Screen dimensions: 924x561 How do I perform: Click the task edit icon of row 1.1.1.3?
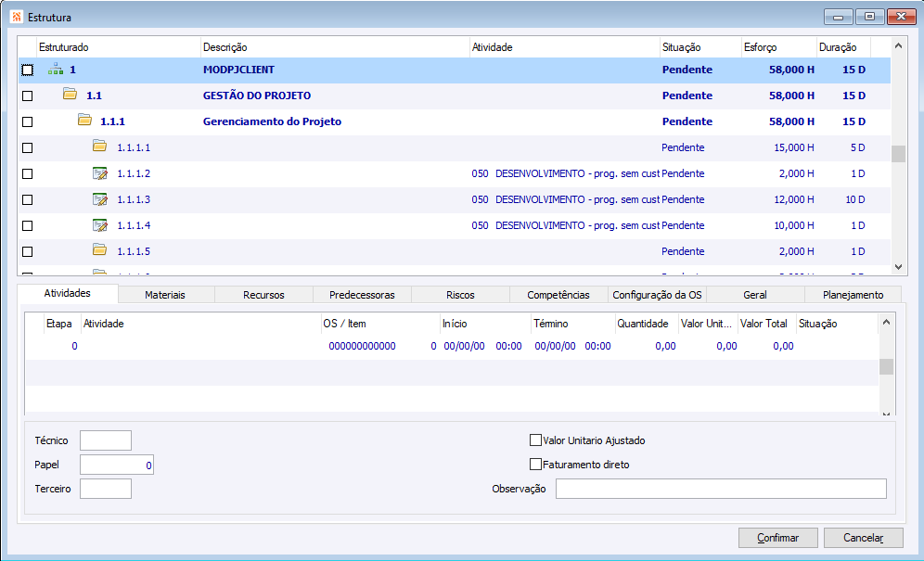tap(100, 199)
